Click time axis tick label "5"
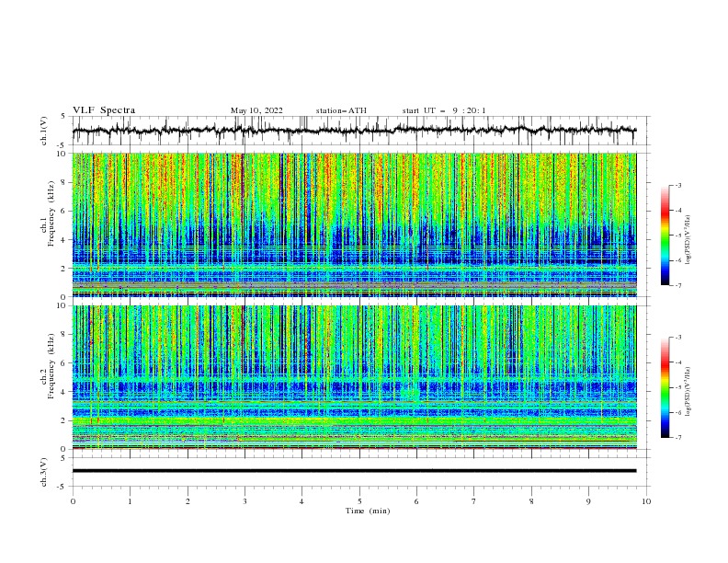Image resolution: width=728 pixels, height=563 pixels. point(359,501)
